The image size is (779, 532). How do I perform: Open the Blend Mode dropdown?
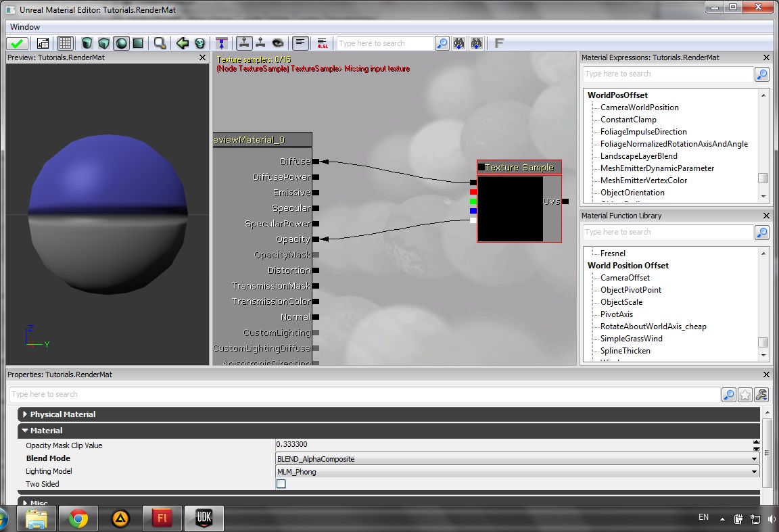click(x=517, y=459)
